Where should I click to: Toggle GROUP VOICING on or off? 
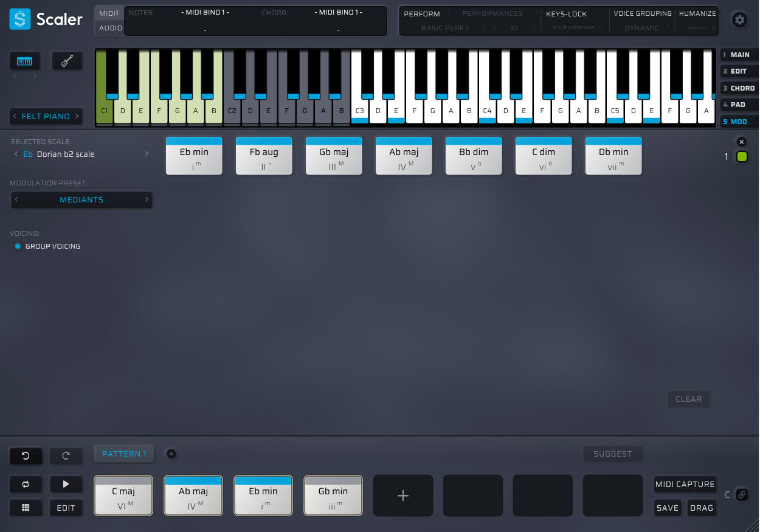point(17,246)
